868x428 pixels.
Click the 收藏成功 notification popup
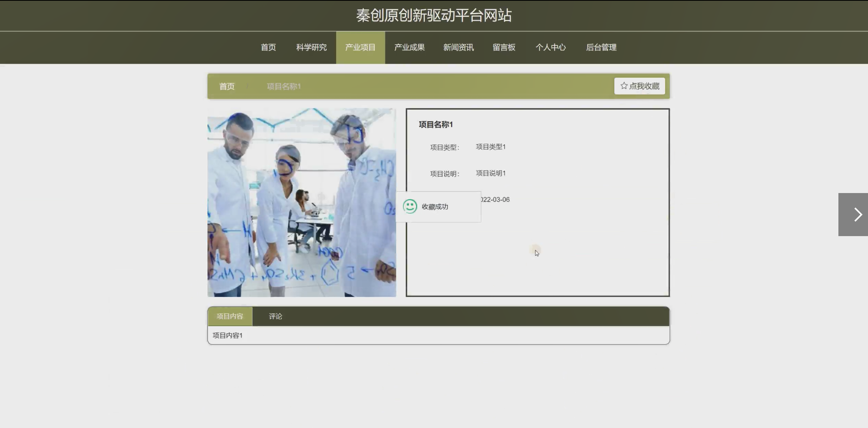[438, 207]
